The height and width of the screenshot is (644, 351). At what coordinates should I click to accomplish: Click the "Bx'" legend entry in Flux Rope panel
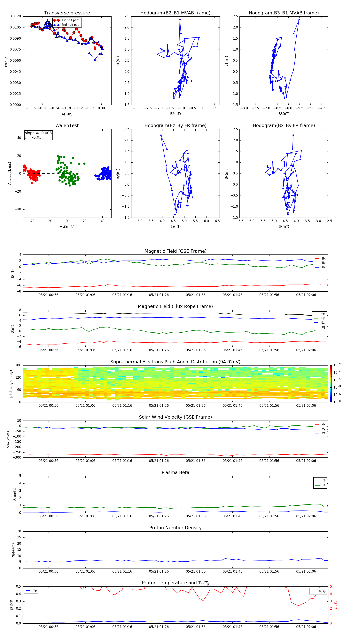pos(320,314)
